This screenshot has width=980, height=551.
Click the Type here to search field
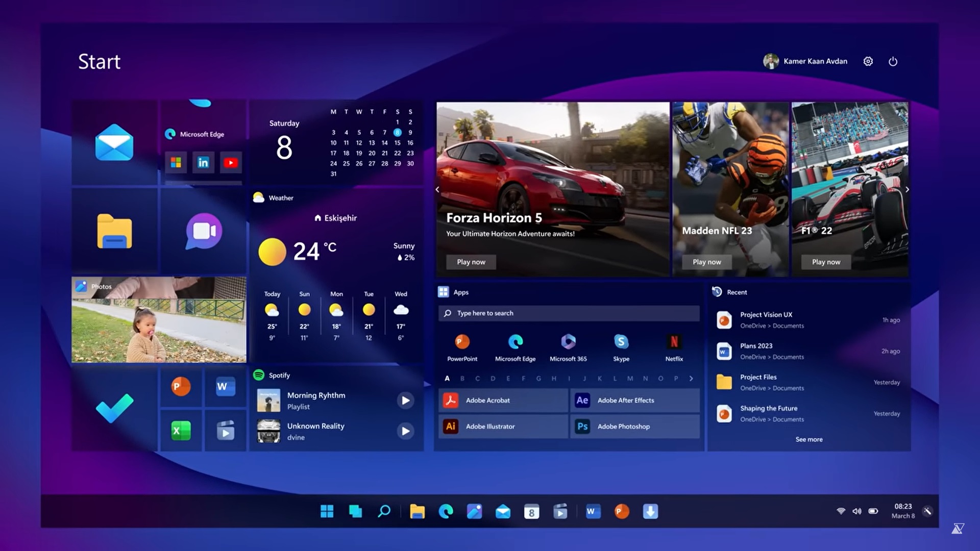569,313
